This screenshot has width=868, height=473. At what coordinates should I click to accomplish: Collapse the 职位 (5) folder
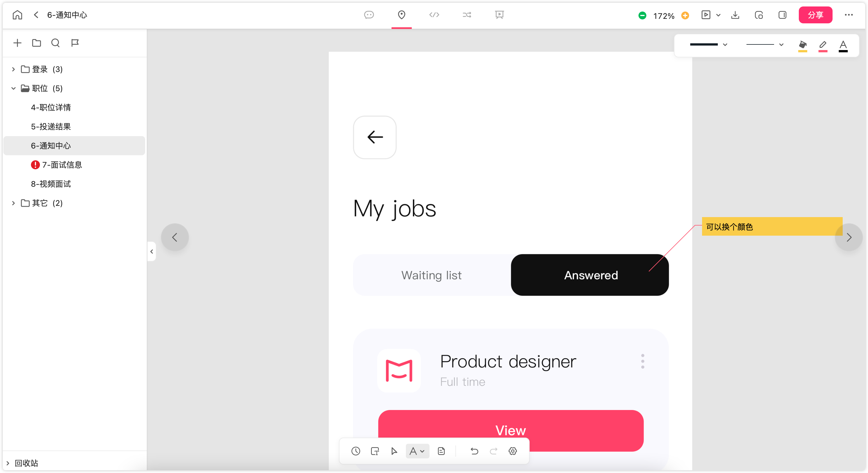[14, 88]
